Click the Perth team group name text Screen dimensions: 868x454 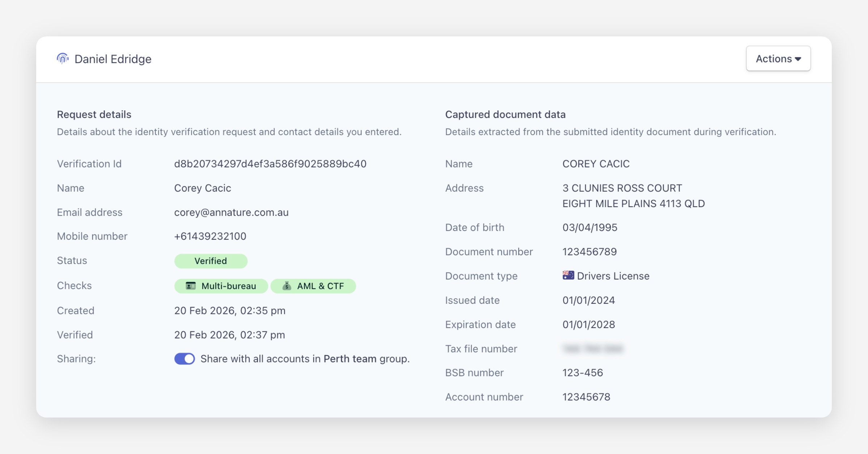pyautogui.click(x=350, y=359)
